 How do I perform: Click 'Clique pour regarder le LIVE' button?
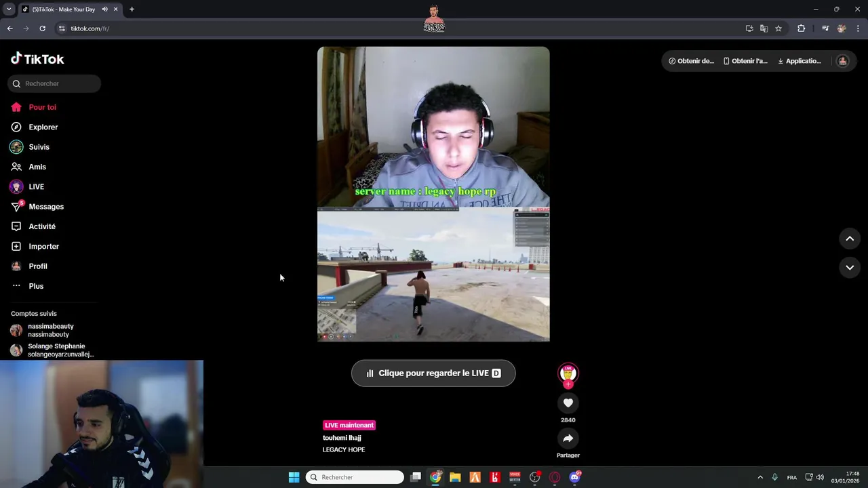433,373
